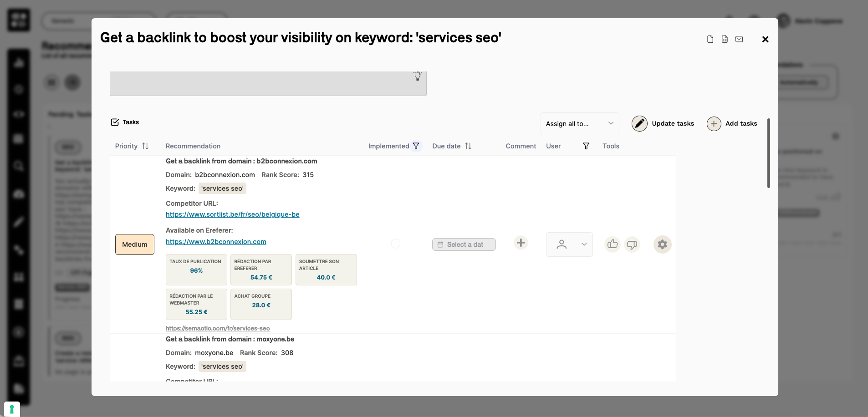Click the Update tasks button

click(x=663, y=123)
